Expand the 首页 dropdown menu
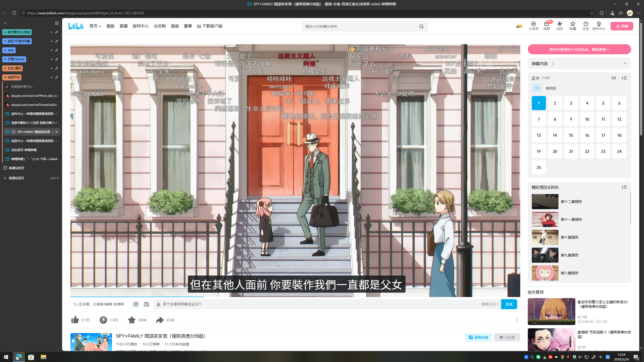This screenshot has width=644, height=362. (x=95, y=26)
